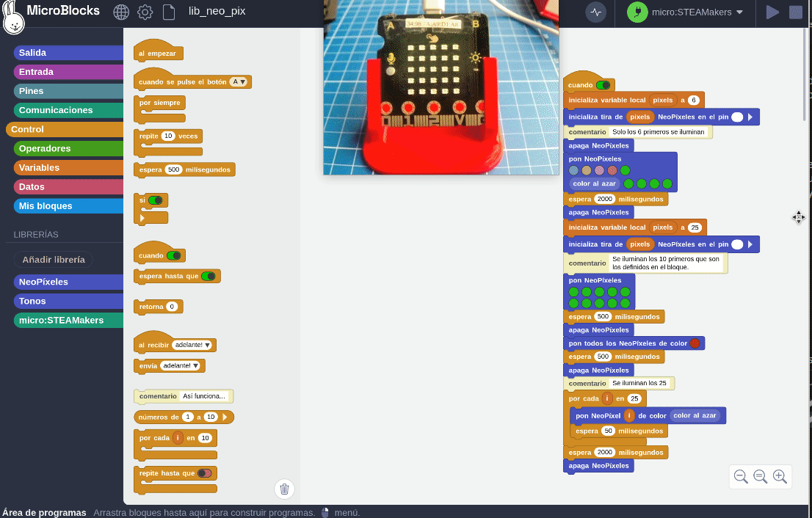Edit the 'retorna 0' value field
This screenshot has height=518, width=812.
tap(172, 307)
